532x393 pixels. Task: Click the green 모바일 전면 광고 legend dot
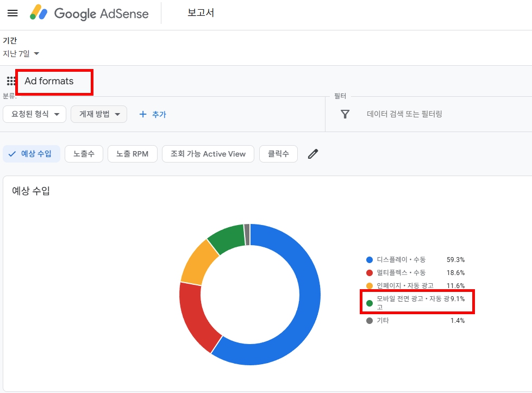point(370,303)
